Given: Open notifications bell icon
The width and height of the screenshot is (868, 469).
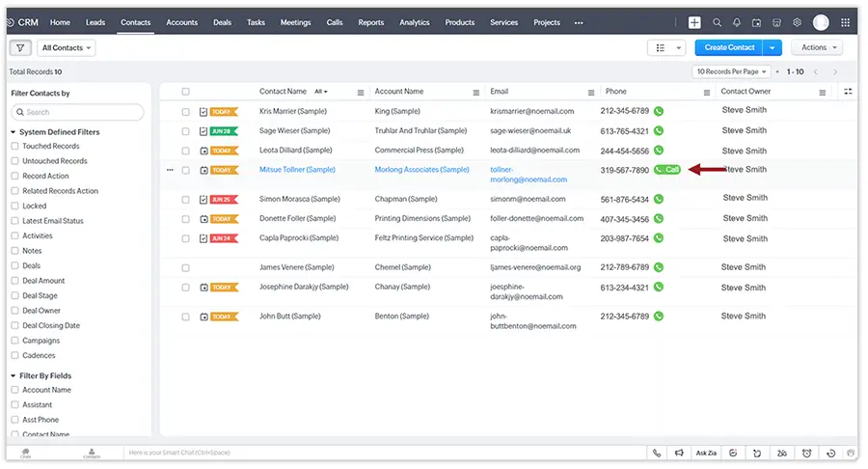Looking at the screenshot, I should coord(737,23).
